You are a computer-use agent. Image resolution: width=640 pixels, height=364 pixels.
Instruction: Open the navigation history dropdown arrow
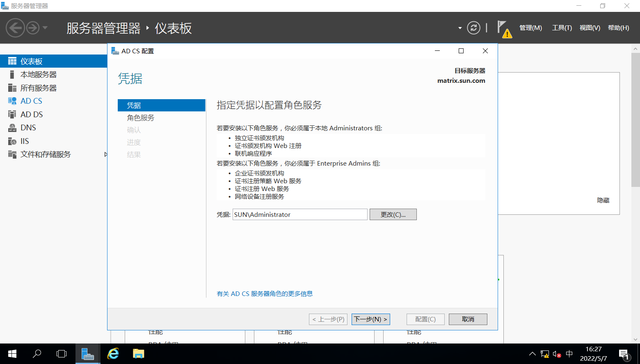(x=45, y=28)
